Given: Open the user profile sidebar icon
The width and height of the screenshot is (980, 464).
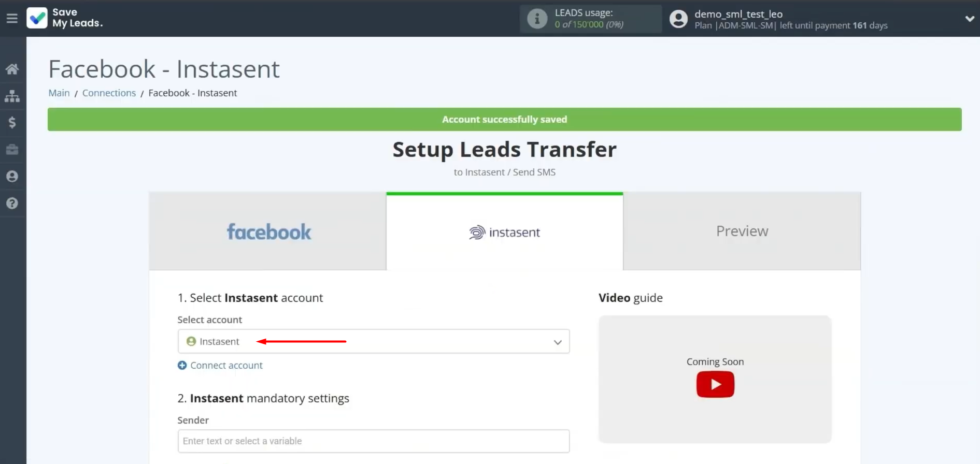Looking at the screenshot, I should pos(12,177).
